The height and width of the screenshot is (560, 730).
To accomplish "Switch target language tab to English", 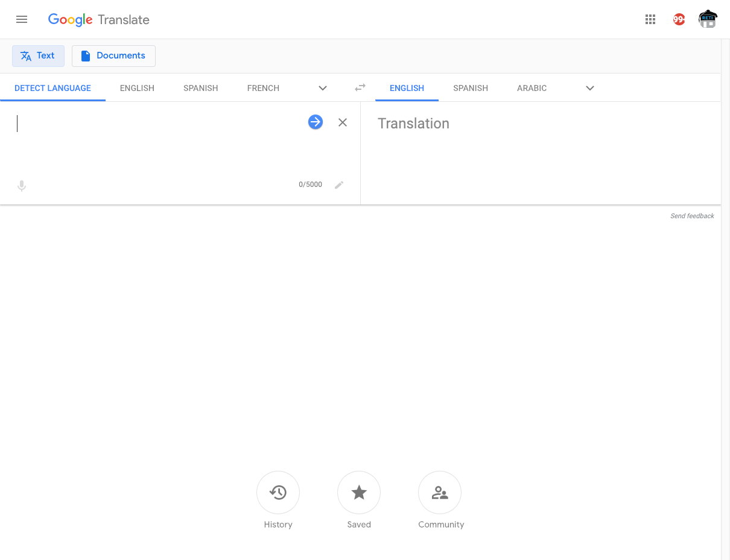I will point(407,88).
